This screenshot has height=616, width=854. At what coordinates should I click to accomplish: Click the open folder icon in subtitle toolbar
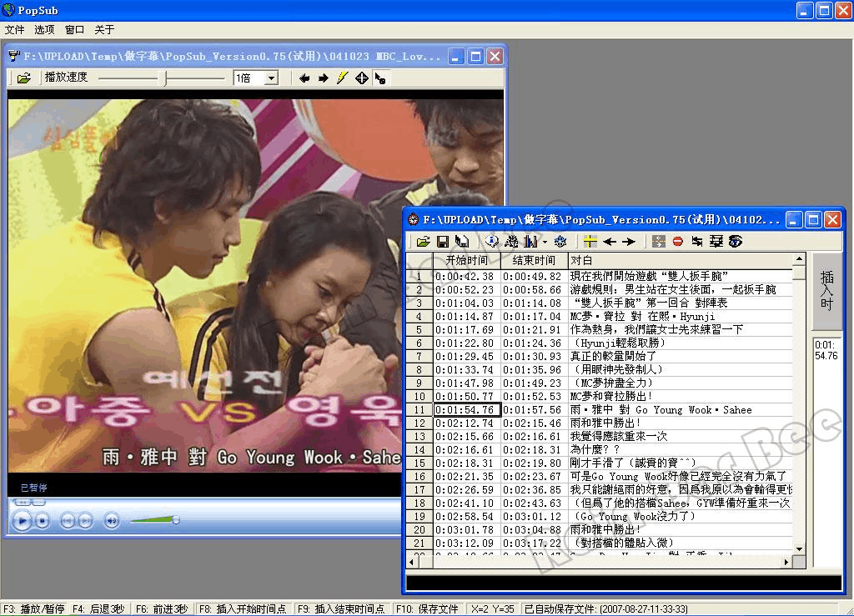click(x=424, y=242)
